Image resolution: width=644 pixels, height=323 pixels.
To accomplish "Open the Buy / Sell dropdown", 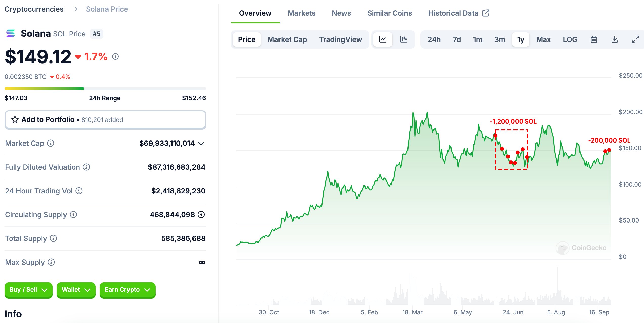I will pyautogui.click(x=28, y=290).
